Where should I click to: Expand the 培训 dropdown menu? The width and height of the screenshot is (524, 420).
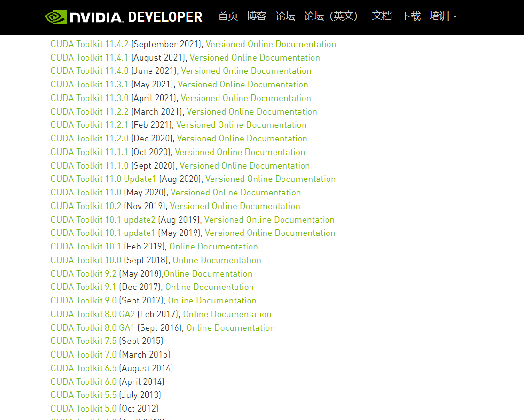pos(443,16)
